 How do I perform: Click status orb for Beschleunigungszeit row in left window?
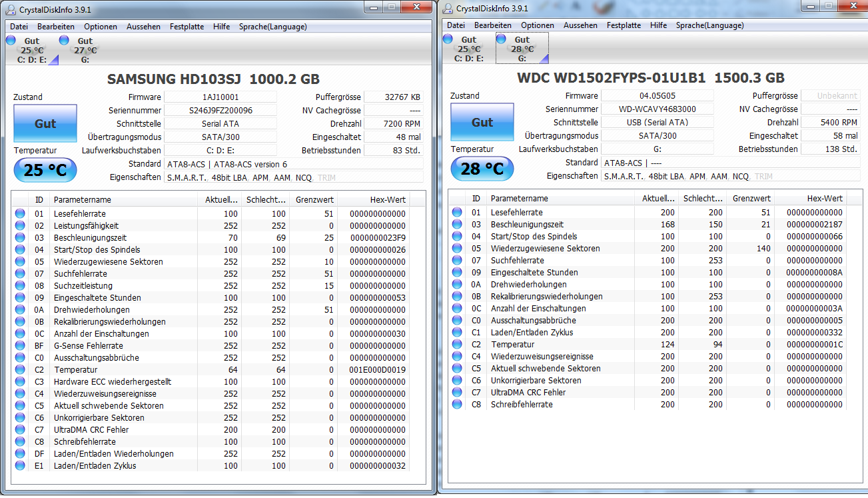pyautogui.click(x=20, y=237)
